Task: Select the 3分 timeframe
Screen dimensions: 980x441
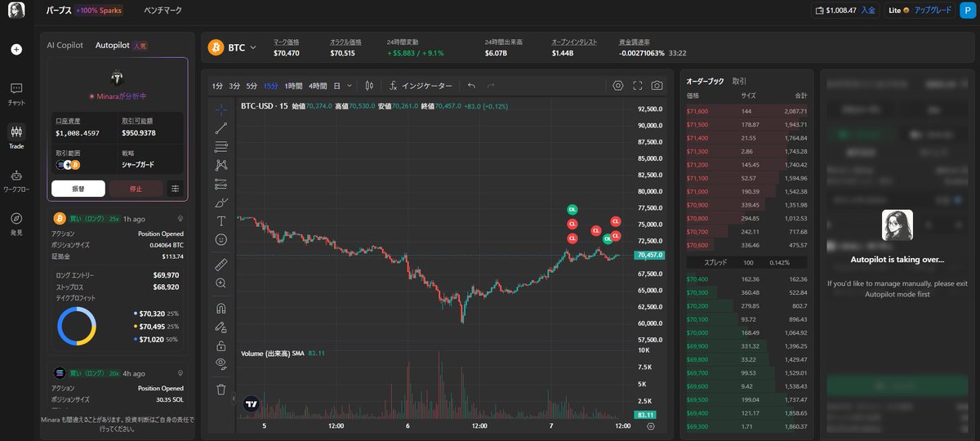Action: pyautogui.click(x=234, y=86)
